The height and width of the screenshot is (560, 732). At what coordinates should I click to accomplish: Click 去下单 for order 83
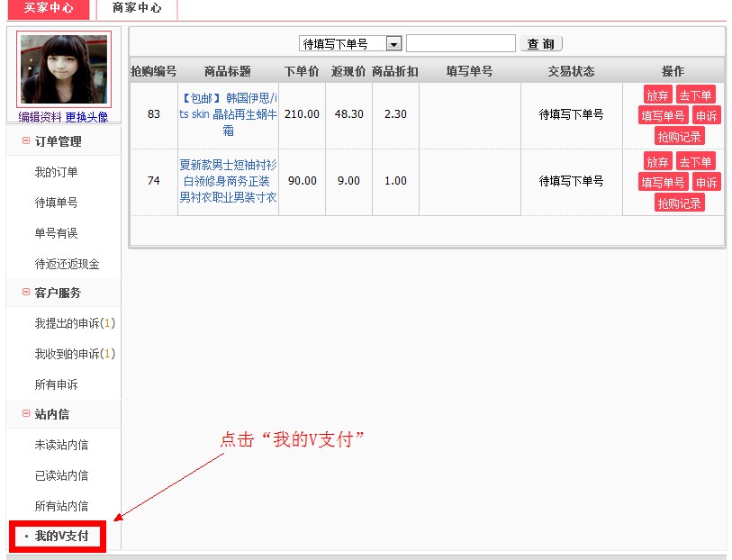[696, 95]
